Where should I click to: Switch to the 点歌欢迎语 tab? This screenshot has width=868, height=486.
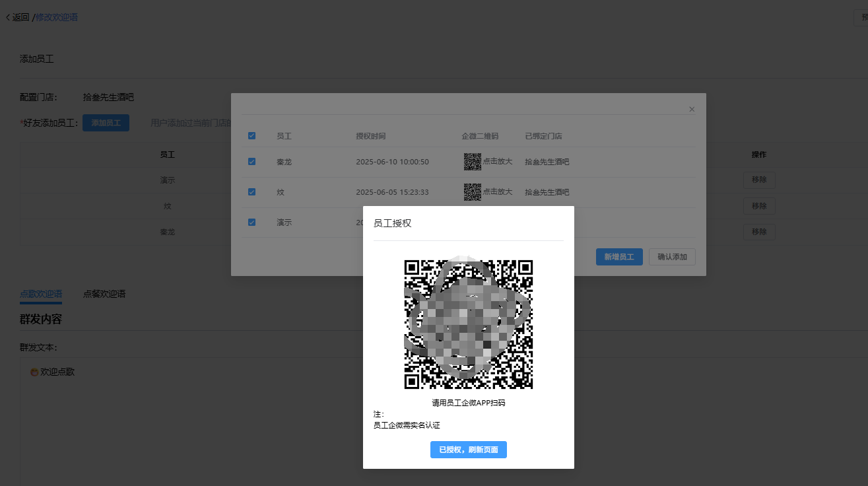(x=41, y=294)
